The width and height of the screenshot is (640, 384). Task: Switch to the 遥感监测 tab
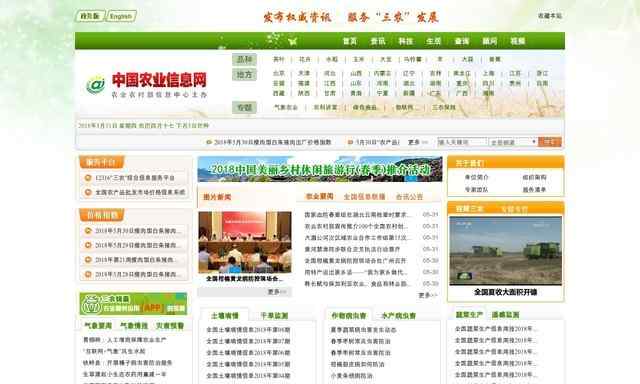(505, 315)
